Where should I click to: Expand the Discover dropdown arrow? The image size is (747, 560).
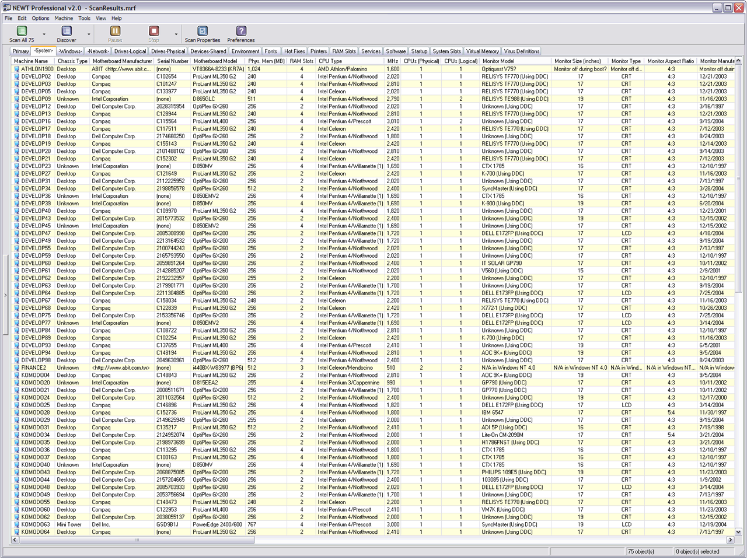pos(89,34)
